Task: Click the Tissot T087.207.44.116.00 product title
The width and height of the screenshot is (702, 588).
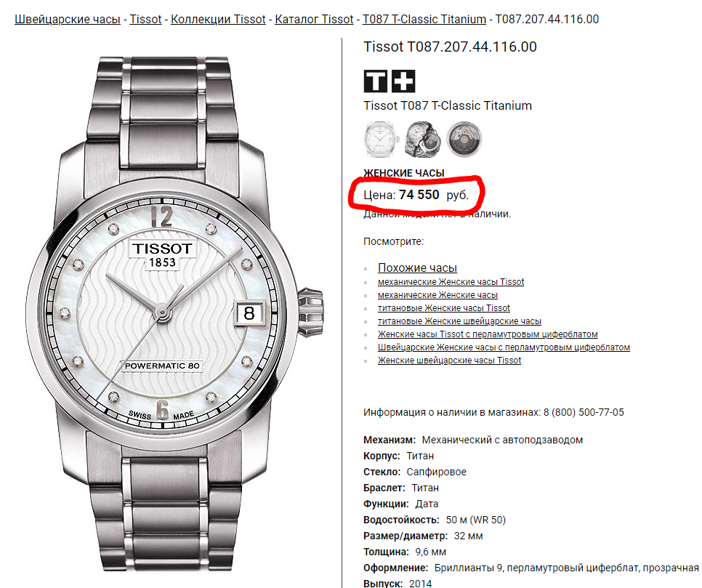Action: click(x=450, y=47)
